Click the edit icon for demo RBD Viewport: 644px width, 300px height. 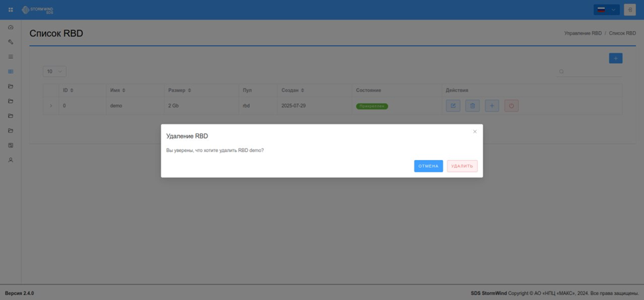(x=453, y=106)
